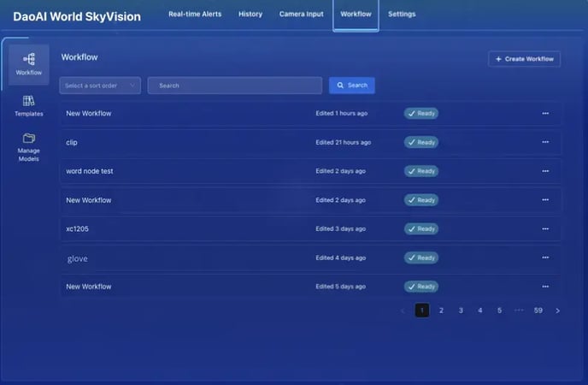Screen dimensions: 588x385
Task: Go to next page arrow in pagination
Action: pos(557,311)
